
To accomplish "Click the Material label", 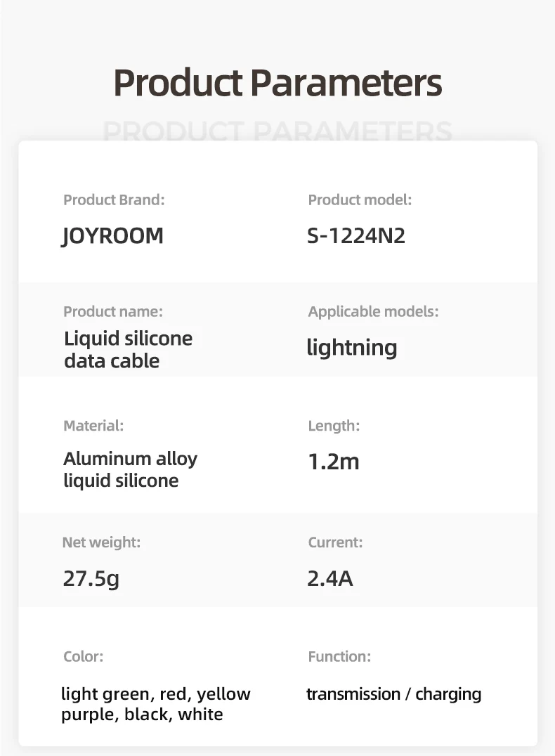I will tap(93, 426).
